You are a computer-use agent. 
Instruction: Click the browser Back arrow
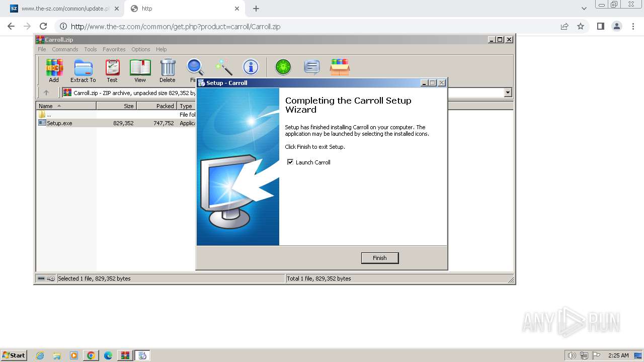click(11, 26)
